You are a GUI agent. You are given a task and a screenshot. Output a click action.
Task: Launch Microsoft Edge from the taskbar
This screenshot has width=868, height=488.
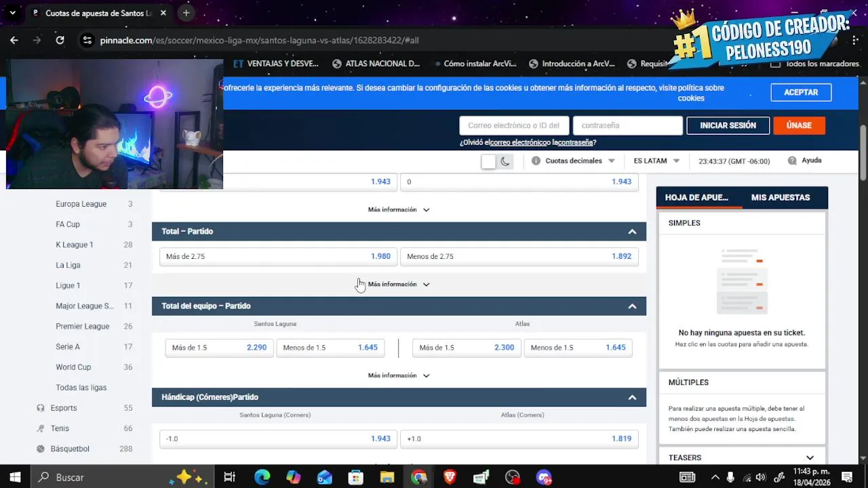tap(262, 477)
